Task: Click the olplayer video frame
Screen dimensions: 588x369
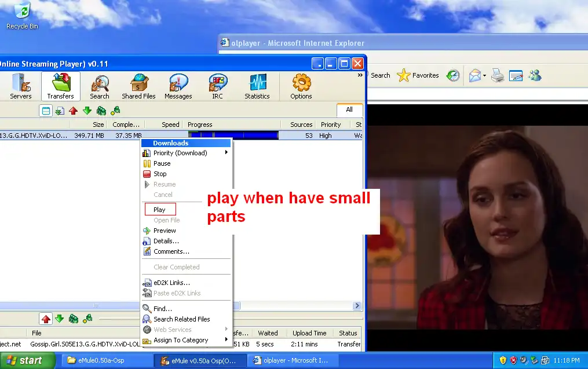Action: 477,228
